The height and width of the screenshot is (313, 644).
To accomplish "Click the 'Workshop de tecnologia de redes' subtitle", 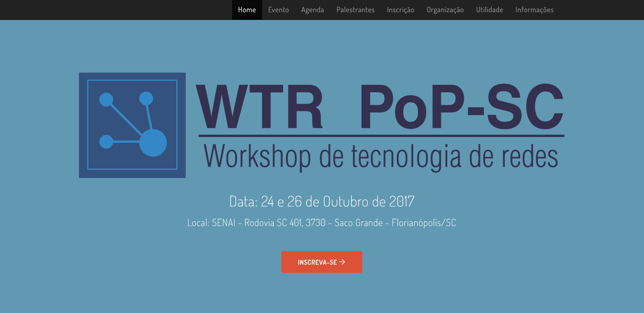I will coord(381,157).
